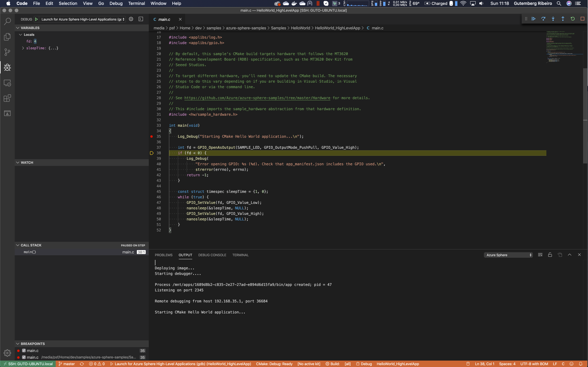The height and width of the screenshot is (367, 588).
Task: Open the Azure Sphere output channel dropdown
Action: [508, 255]
